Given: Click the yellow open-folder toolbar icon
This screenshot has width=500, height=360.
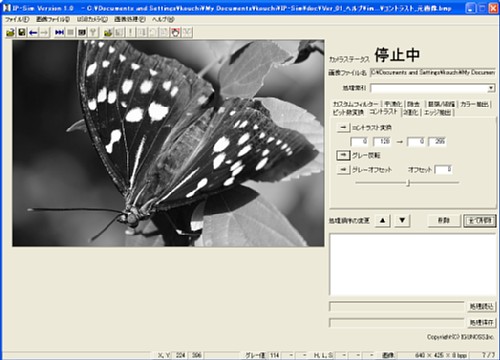Looking at the screenshot, I should pyautogui.click(x=10, y=32).
